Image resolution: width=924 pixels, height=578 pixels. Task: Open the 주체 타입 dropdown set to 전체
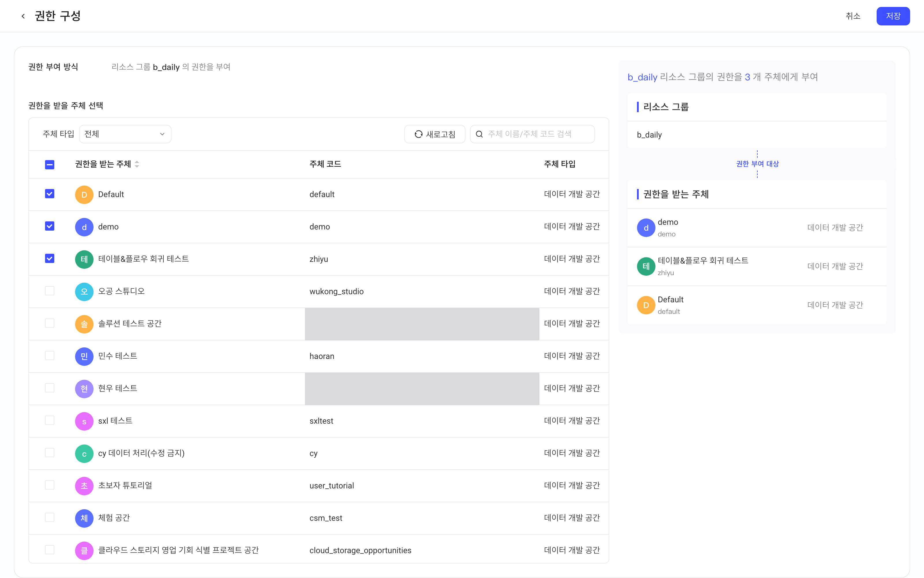[x=125, y=134]
